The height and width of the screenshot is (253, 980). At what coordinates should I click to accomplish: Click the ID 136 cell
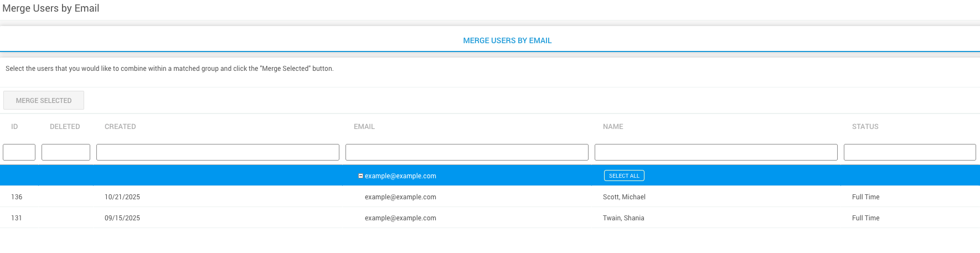17,197
